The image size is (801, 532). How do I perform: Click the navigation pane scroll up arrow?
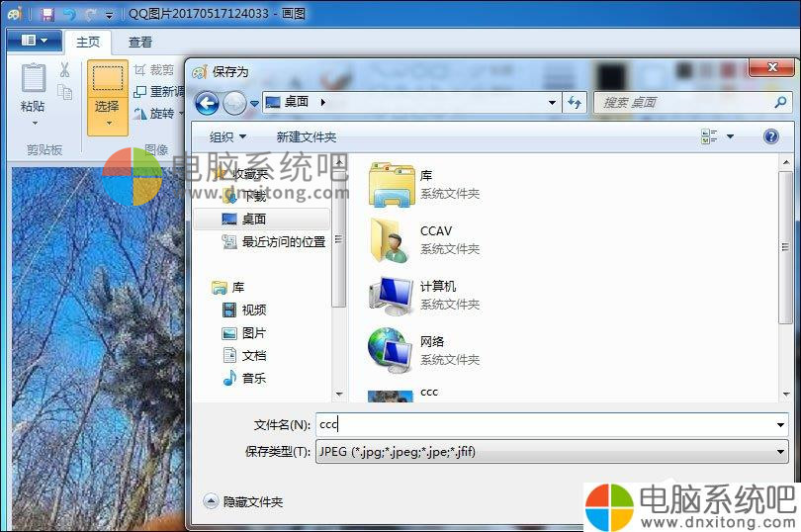coord(339,162)
